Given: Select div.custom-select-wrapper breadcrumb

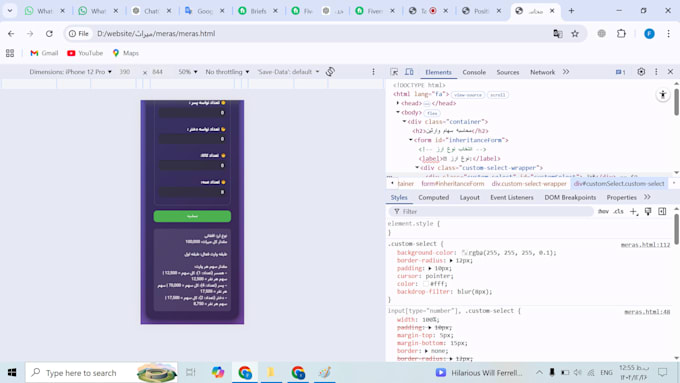Looking at the screenshot, I should (x=529, y=184).
